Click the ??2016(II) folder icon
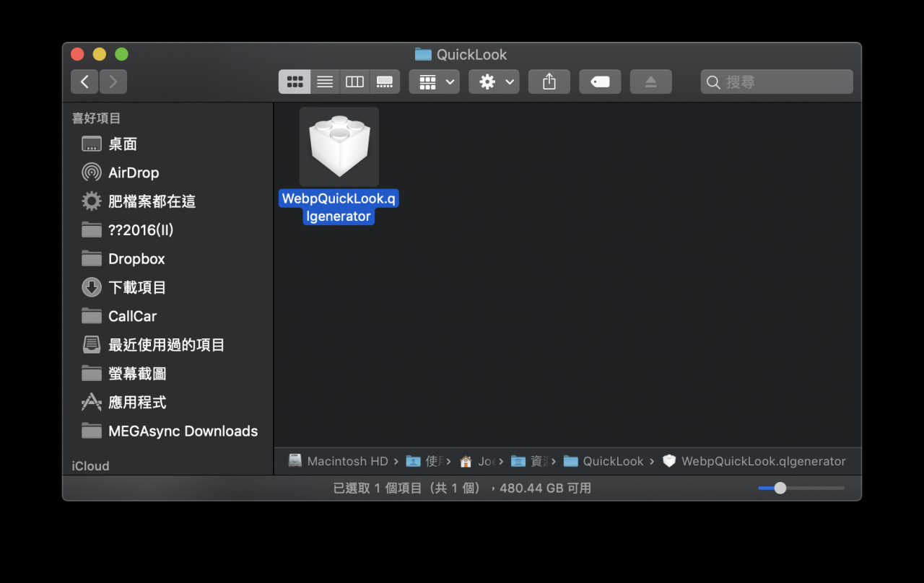 [x=92, y=229]
